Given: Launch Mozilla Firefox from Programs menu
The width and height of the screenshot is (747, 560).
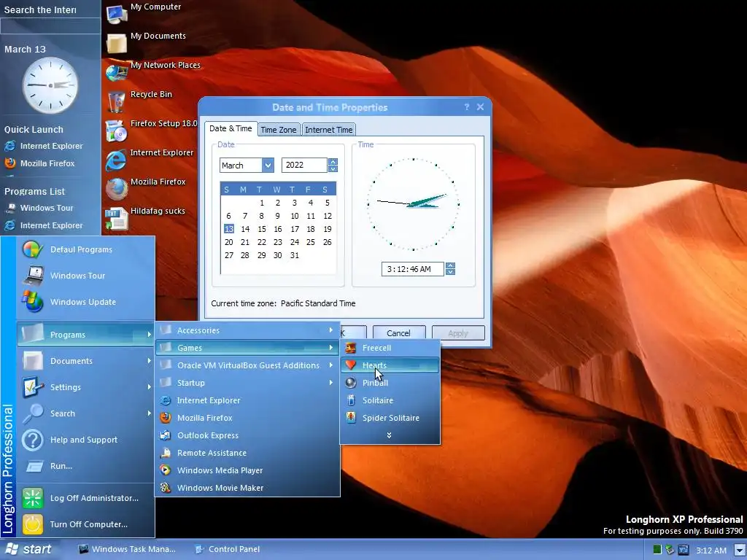Looking at the screenshot, I should [247, 418].
